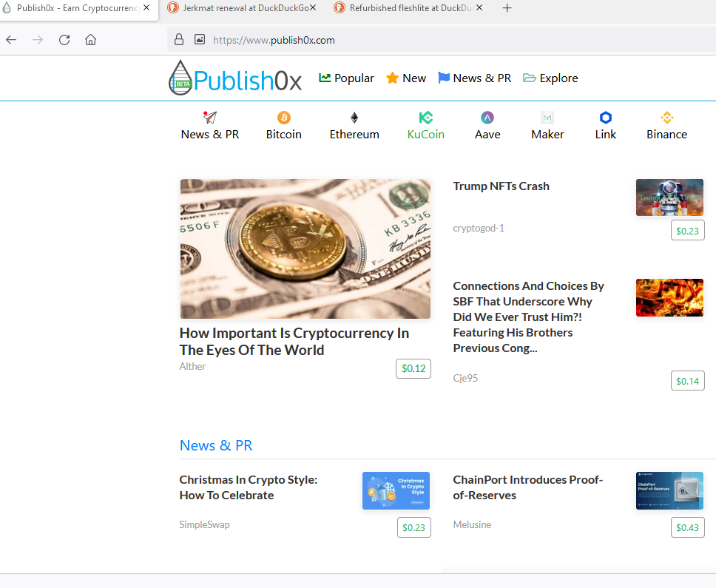Open author Alther's profile
The image size is (716, 588).
coord(192,366)
